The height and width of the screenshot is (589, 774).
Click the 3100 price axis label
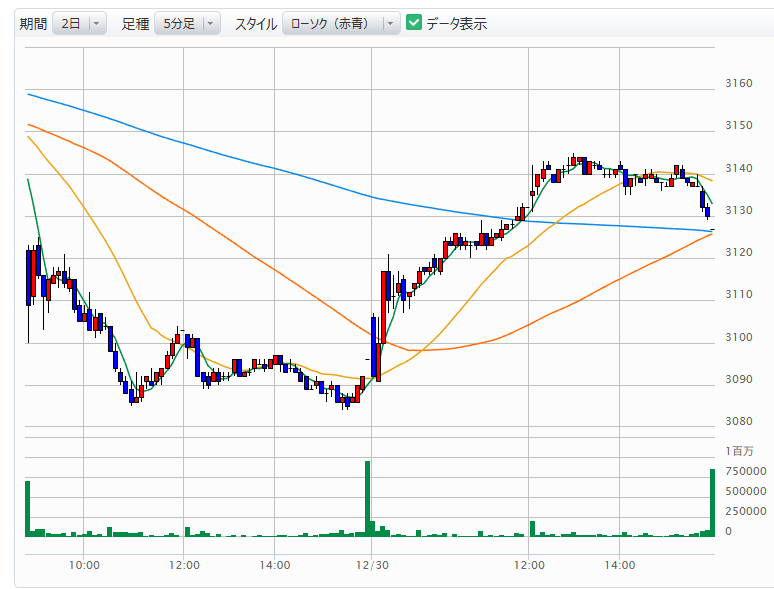point(738,337)
